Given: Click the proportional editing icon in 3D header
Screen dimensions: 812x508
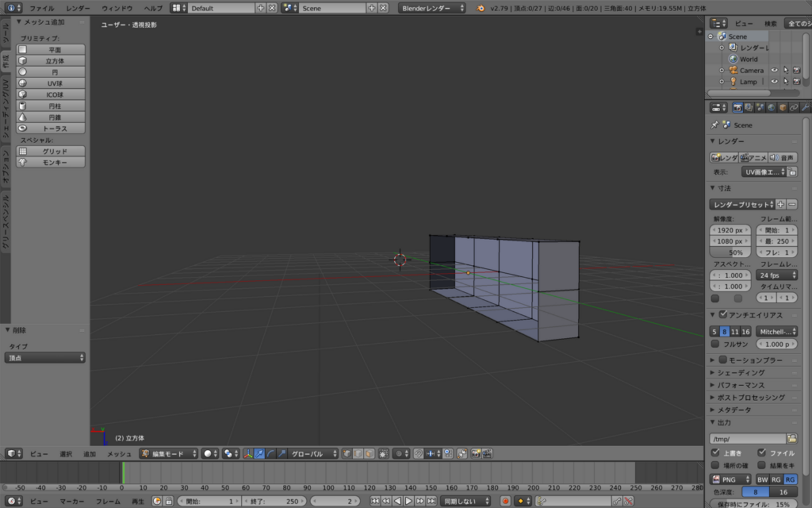Looking at the screenshot, I should pos(400,454).
